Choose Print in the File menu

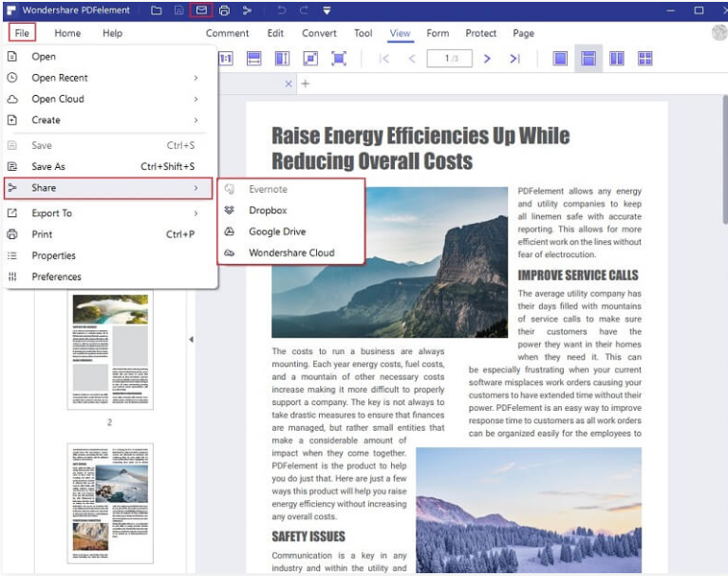point(109,234)
